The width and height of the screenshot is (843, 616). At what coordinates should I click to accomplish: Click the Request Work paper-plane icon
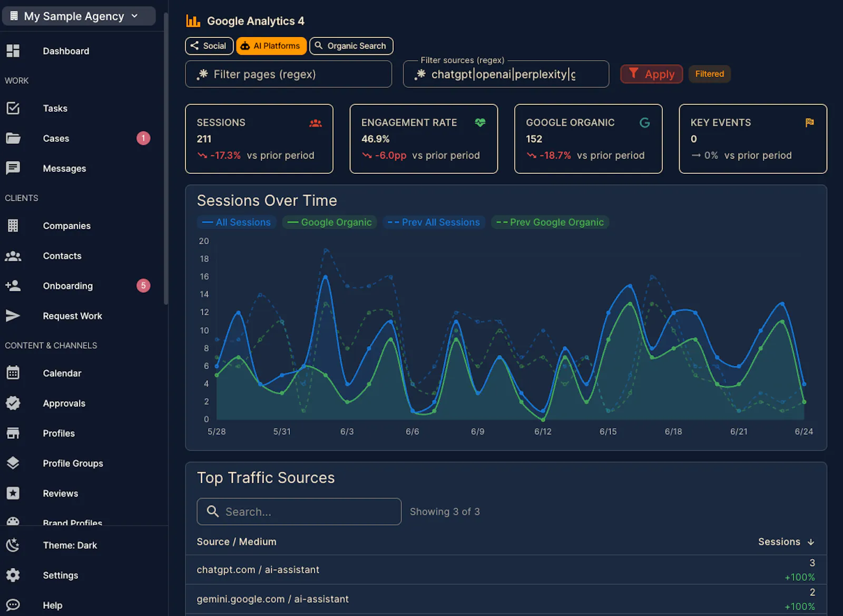(13, 315)
